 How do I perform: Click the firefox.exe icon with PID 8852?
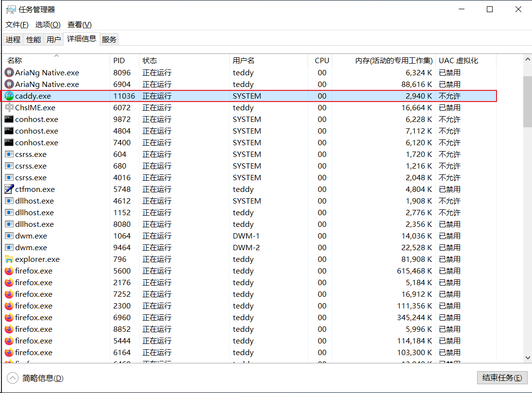pyautogui.click(x=9, y=329)
